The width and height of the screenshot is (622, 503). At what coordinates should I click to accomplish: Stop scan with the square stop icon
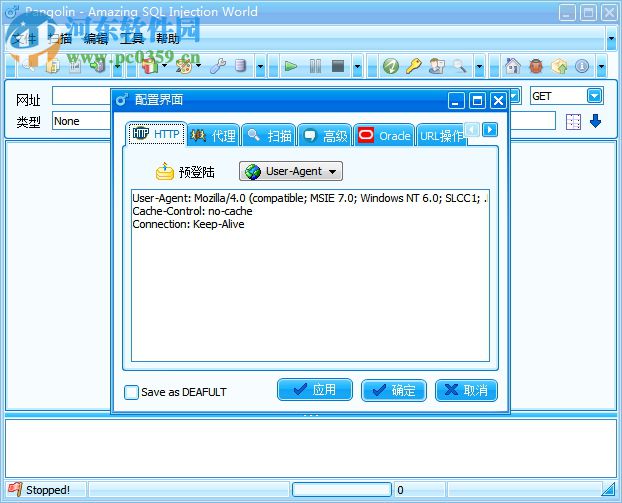pyautogui.click(x=338, y=66)
